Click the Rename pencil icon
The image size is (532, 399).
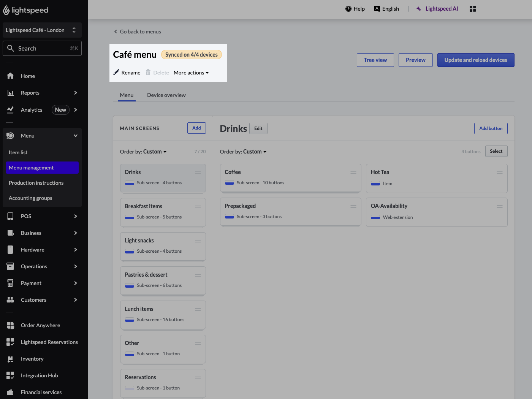[x=116, y=72]
